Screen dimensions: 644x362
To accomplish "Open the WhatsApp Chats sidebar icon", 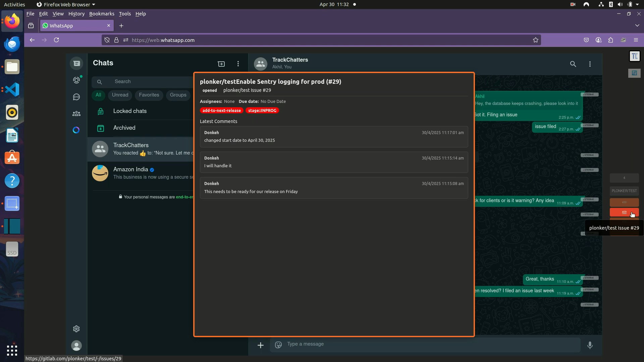I will 76,63.
